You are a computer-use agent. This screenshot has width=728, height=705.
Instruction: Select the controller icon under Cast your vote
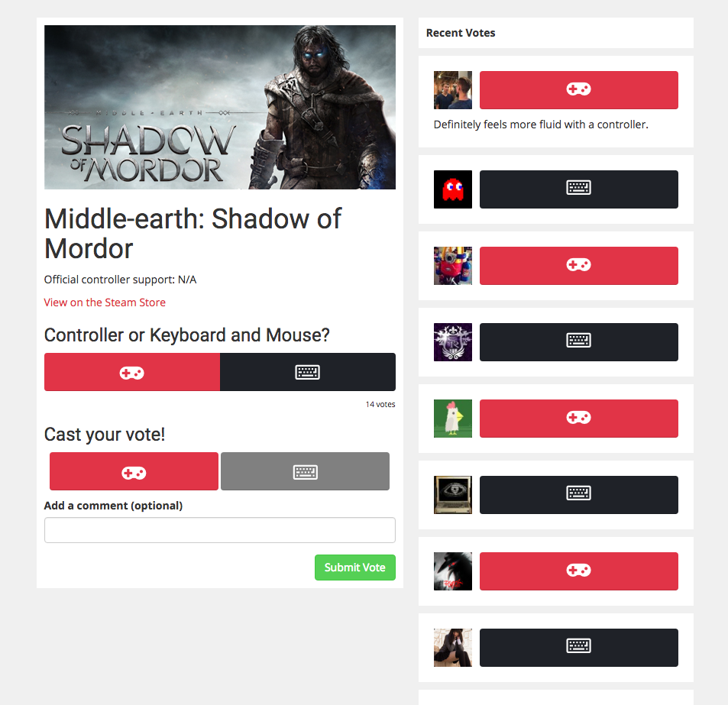pos(134,471)
